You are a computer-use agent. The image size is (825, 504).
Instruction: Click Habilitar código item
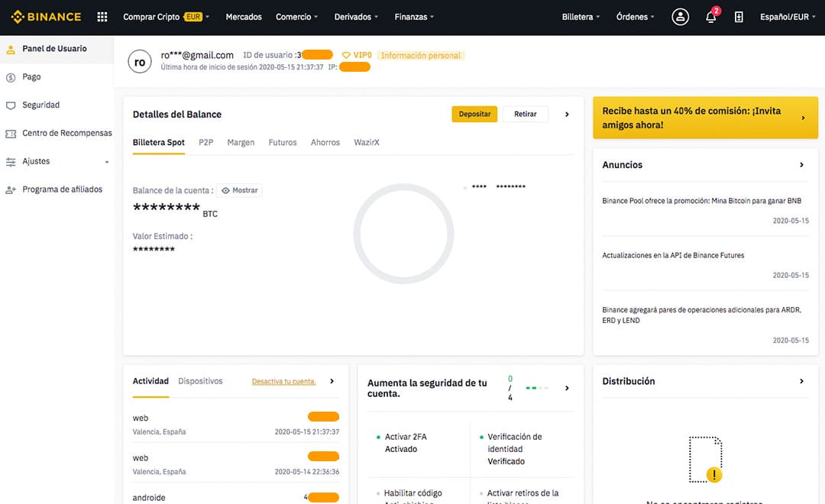(409, 496)
